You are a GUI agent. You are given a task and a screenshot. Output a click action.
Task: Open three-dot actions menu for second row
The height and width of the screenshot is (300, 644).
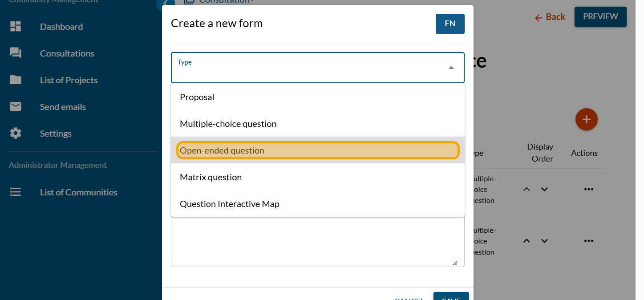point(588,241)
